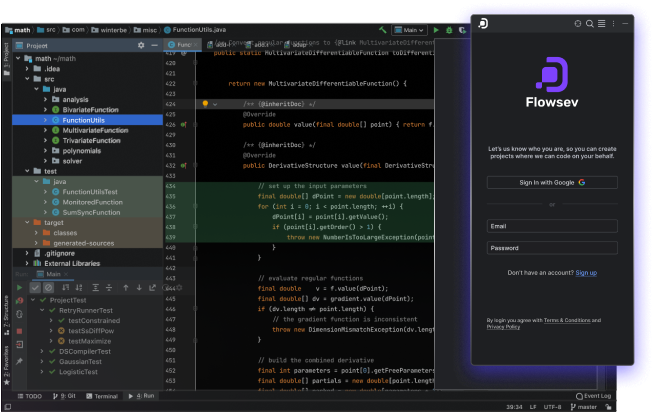Expand all test nodes icon
This screenshot has height=412, width=655.
coord(95,287)
